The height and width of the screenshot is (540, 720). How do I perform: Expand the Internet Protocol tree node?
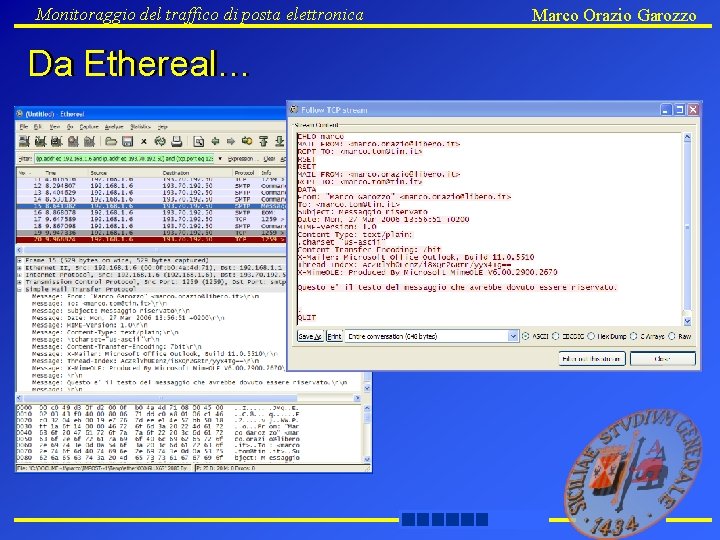click(x=20, y=275)
